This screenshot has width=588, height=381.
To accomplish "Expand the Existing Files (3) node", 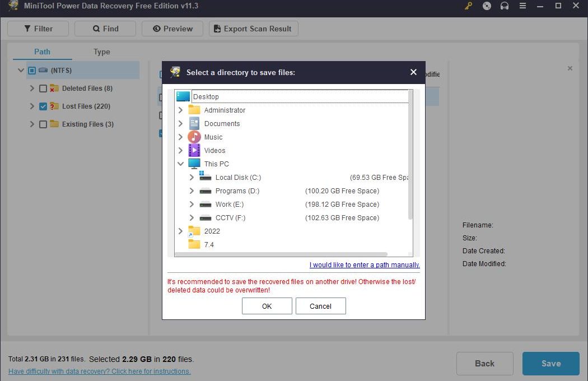I will [x=32, y=124].
